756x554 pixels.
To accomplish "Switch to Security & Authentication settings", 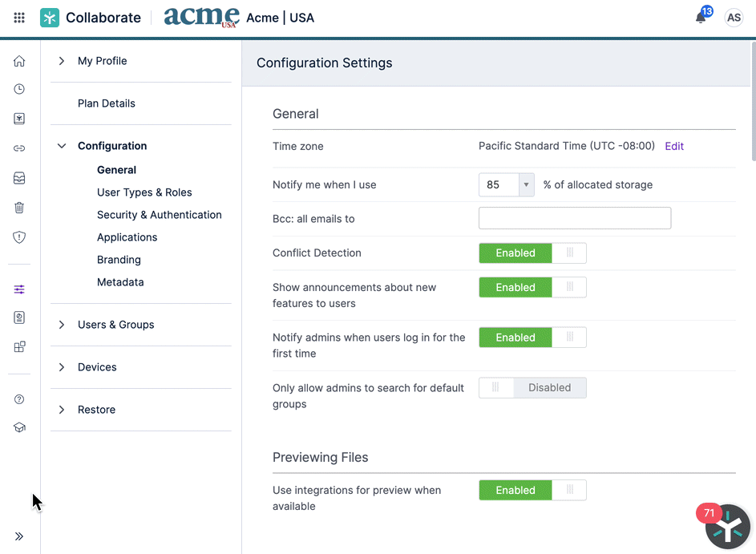I will [159, 214].
